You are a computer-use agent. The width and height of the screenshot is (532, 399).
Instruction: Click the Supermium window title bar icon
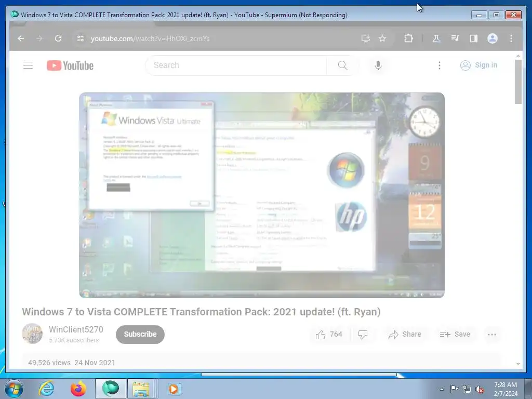(x=15, y=15)
